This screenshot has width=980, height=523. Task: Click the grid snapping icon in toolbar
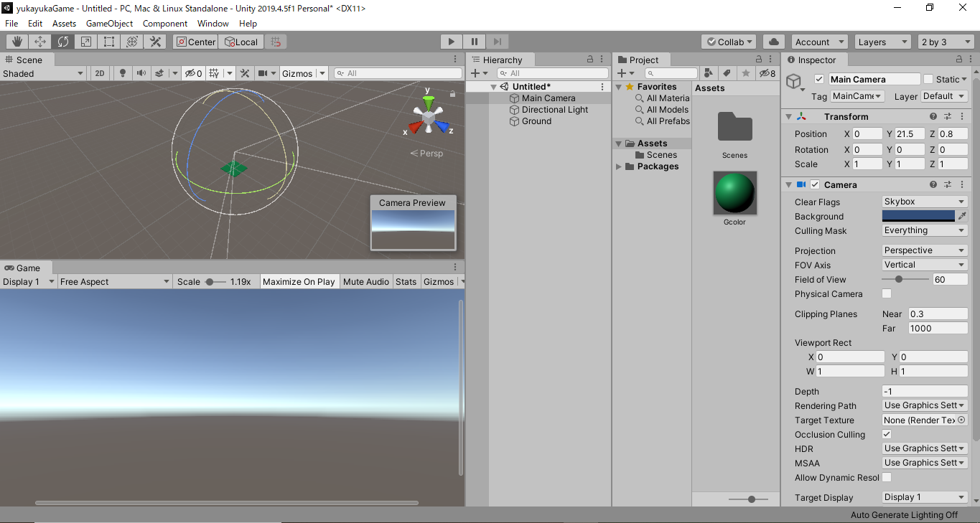pyautogui.click(x=276, y=42)
